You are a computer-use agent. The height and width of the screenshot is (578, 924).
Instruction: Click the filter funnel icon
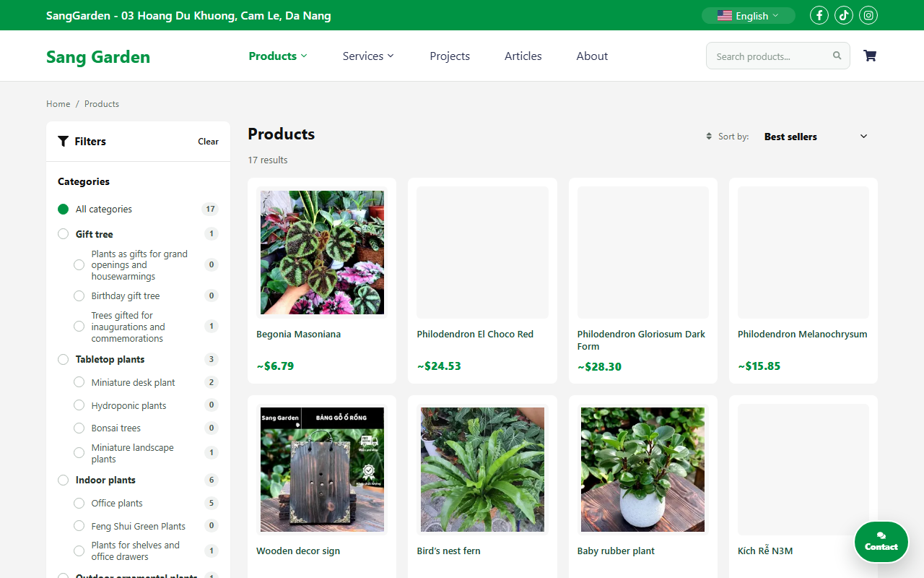click(x=64, y=142)
